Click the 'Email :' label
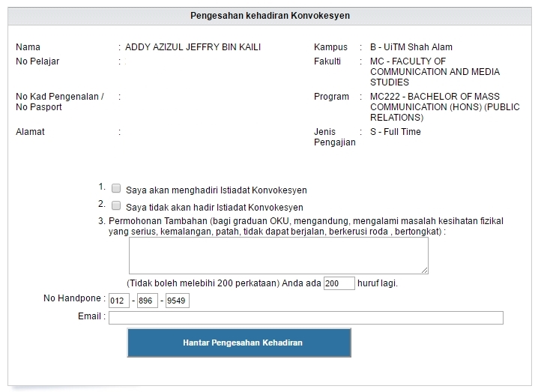This screenshot has height=392, width=538. [90, 316]
